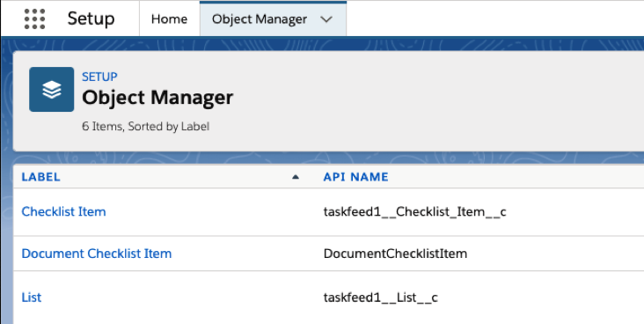
Task: Switch to the Home tab
Action: pos(169,18)
